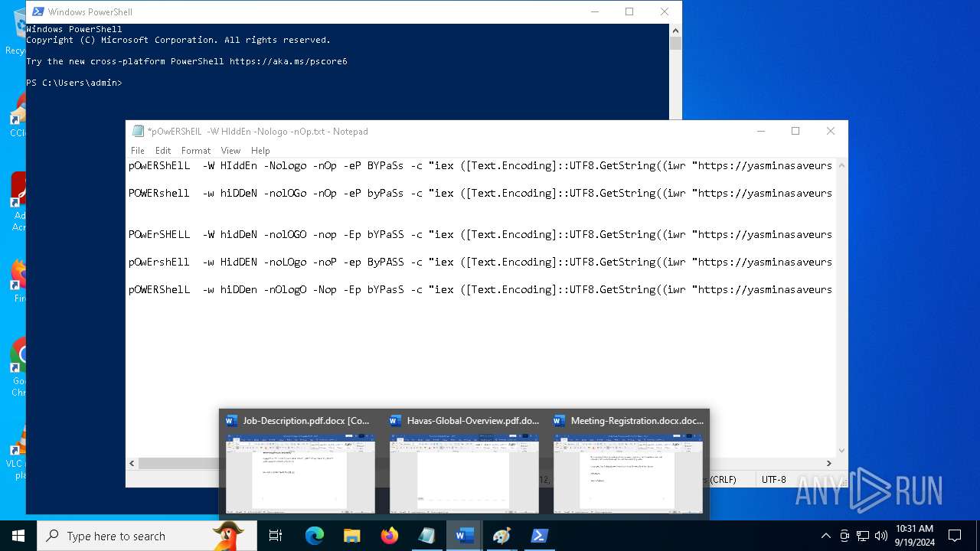Click the PowerShell prompt line PS C:\Users\admin>
Image resolution: width=980 pixels, height=551 pixels.
pos(74,83)
